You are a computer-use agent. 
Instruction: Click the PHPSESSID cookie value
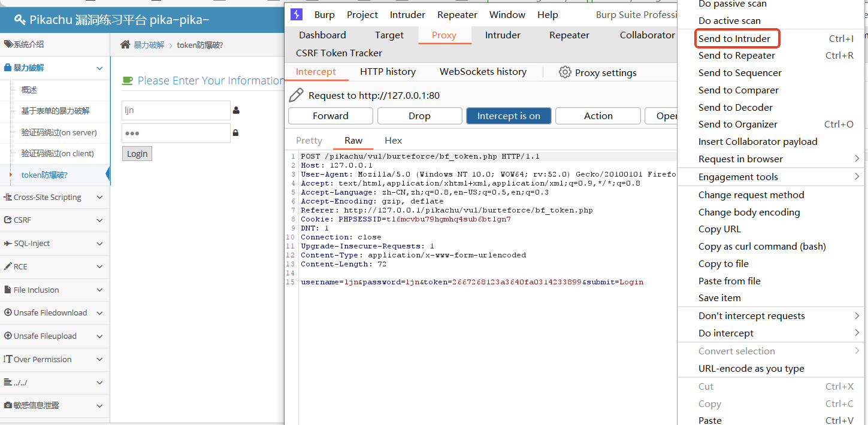(x=449, y=219)
